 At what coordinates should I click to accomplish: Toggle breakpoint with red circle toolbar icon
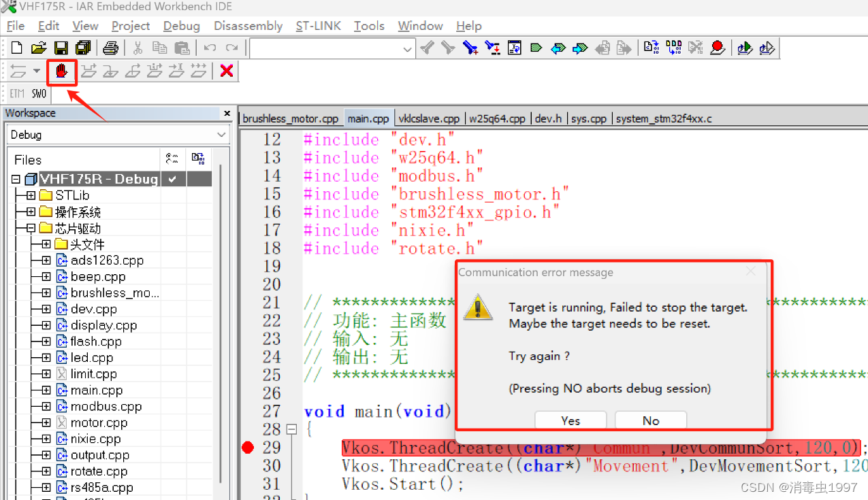pos(717,48)
